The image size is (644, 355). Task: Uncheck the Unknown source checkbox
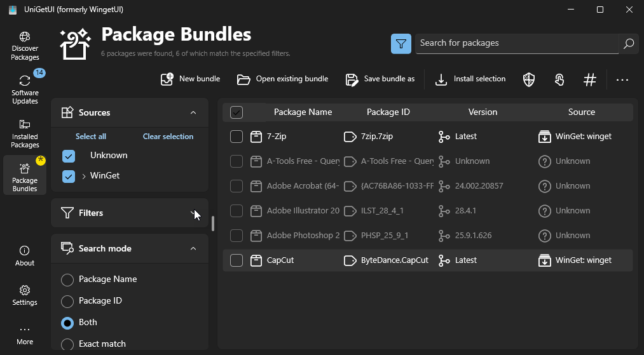pos(69,156)
